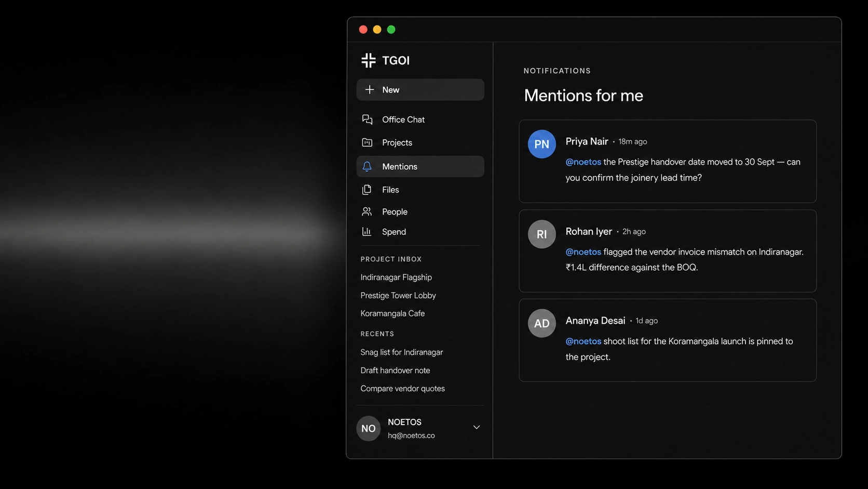Open Indiranagar Flagship project inbox

coord(396,277)
